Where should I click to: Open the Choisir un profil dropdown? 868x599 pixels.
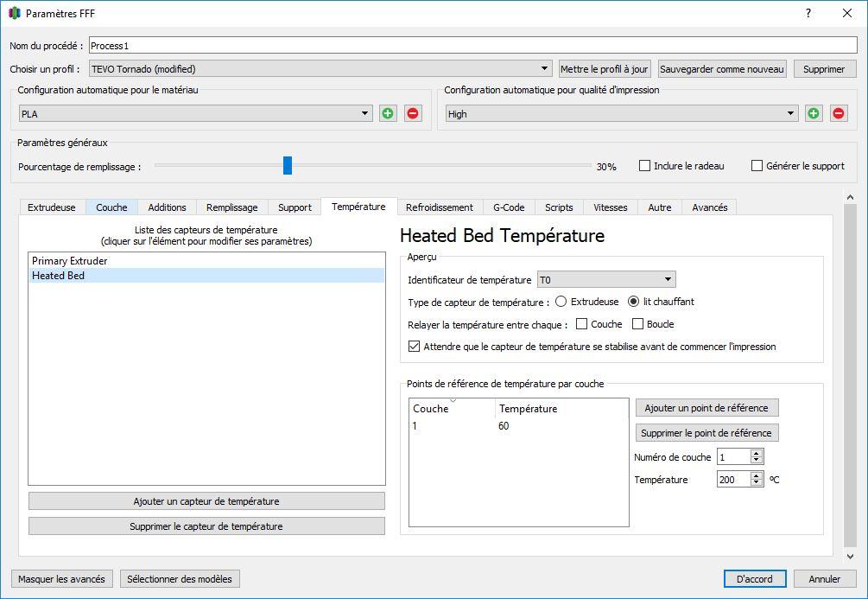pyautogui.click(x=320, y=68)
